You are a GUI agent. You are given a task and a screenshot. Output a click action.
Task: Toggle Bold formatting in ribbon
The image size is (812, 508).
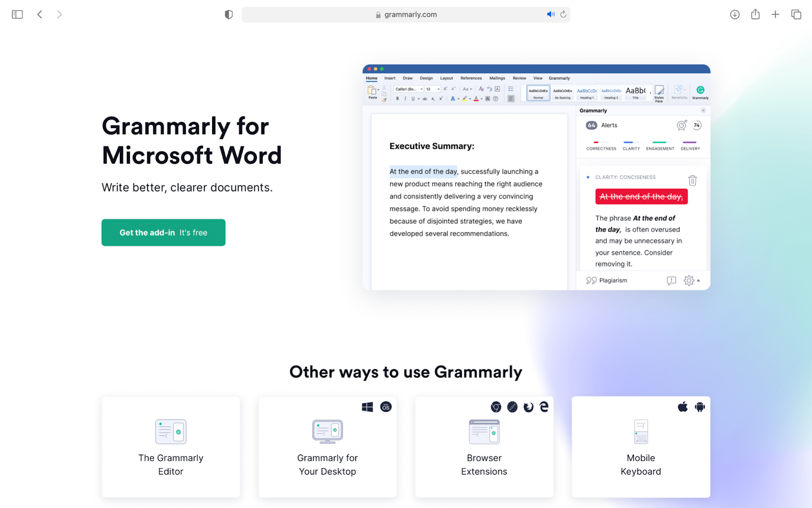click(x=397, y=99)
